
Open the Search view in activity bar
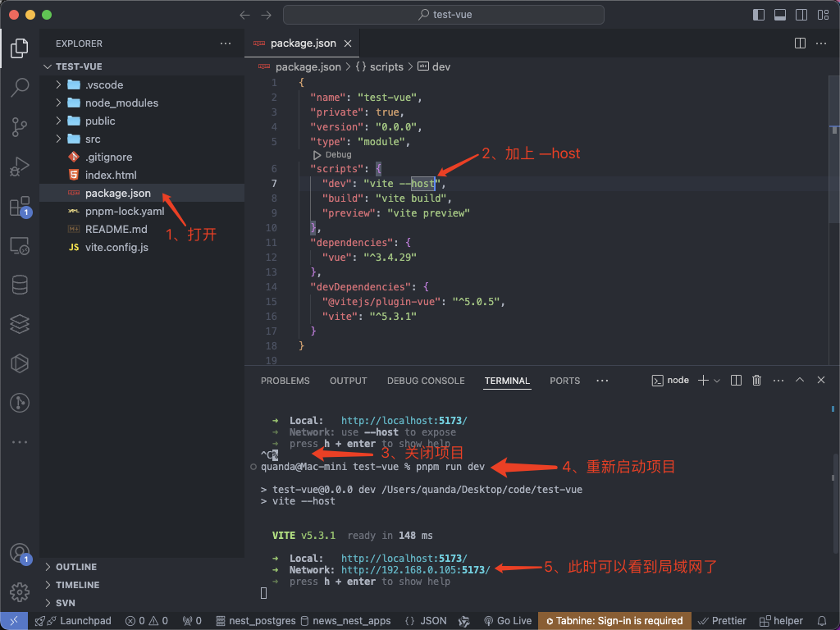coord(20,87)
